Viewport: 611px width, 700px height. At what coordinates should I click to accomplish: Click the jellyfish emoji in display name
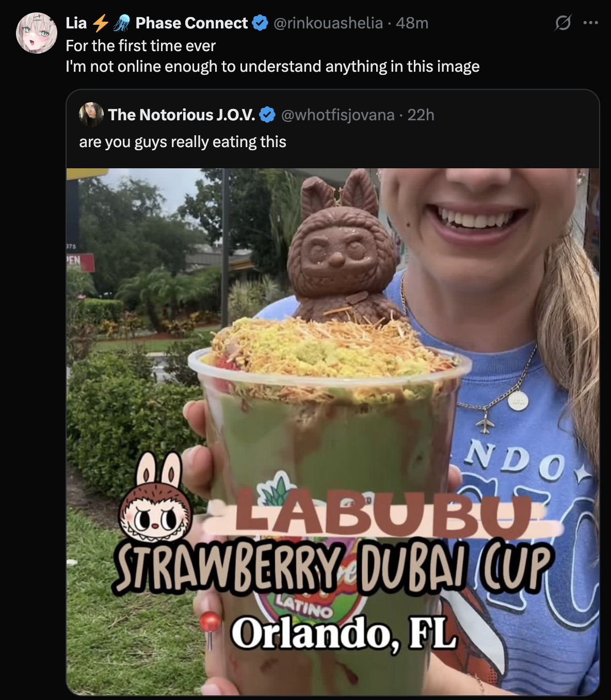122,23
